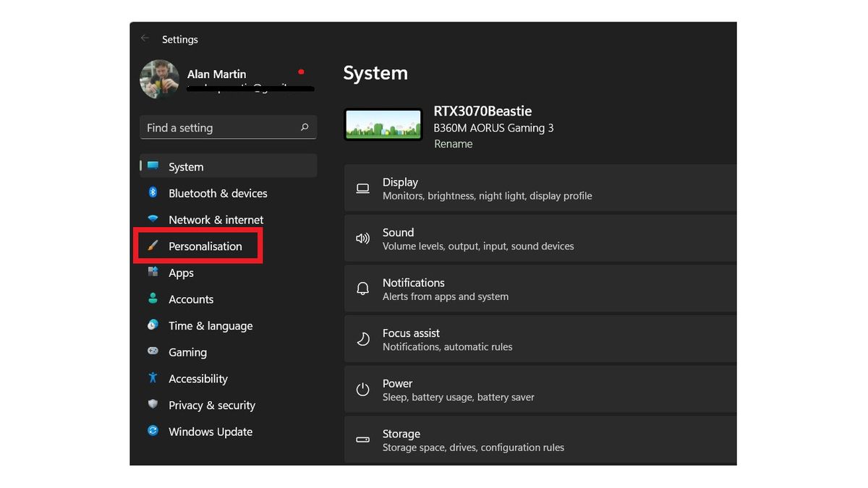868x488 pixels.
Task: Select System in the sidebar
Action: click(x=185, y=166)
